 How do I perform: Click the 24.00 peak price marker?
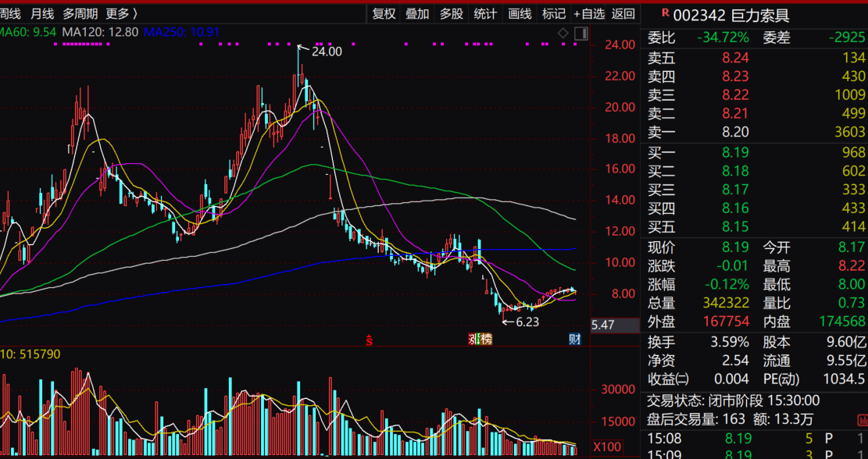coord(327,52)
